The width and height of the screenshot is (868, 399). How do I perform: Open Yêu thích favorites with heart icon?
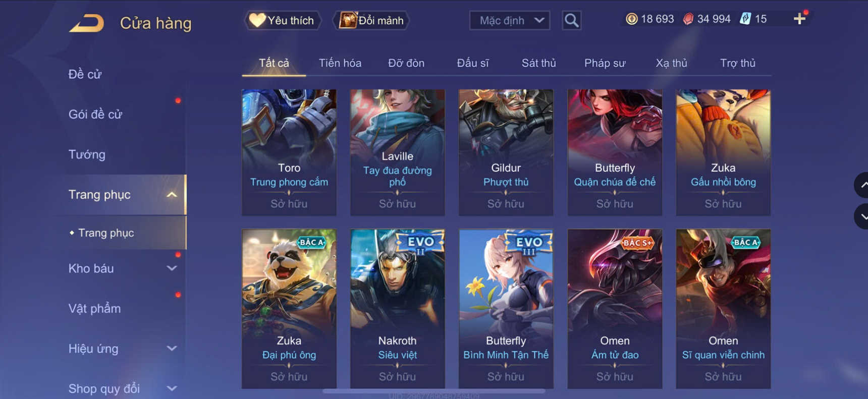283,21
